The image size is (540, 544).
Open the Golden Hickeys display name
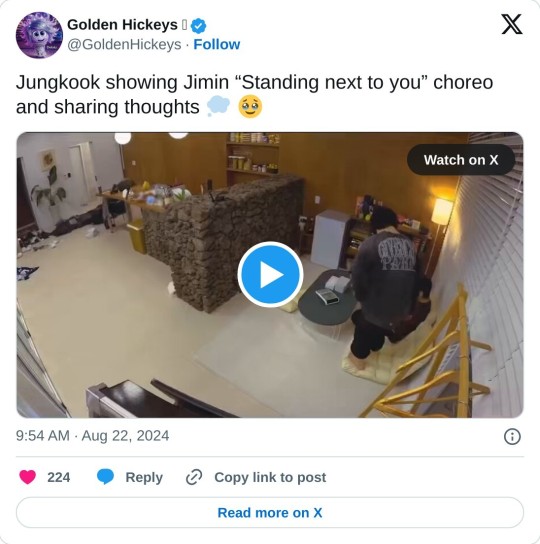click(122, 25)
